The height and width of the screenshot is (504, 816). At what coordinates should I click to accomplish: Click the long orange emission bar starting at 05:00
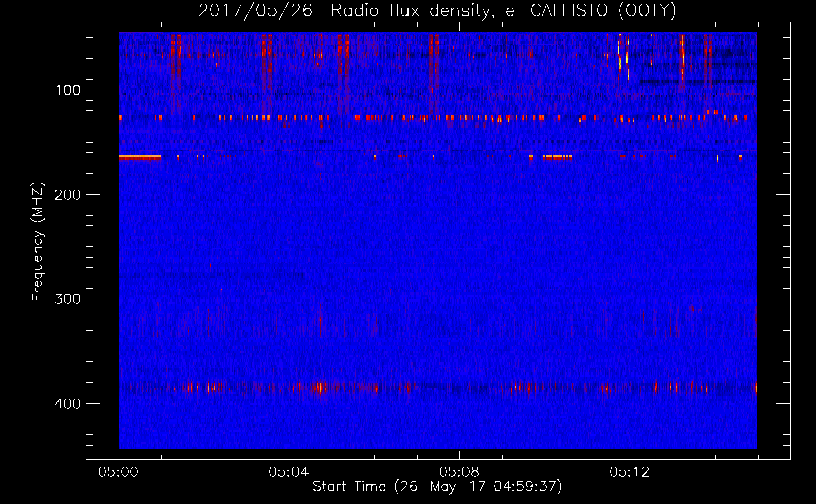click(140, 157)
